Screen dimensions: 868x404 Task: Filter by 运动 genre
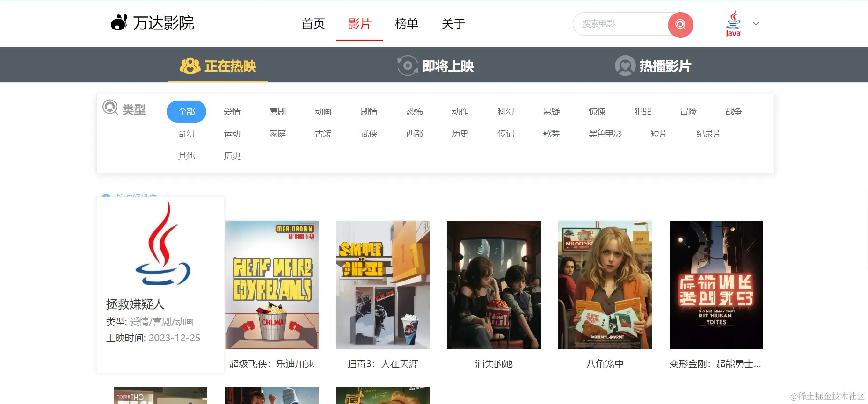click(232, 133)
